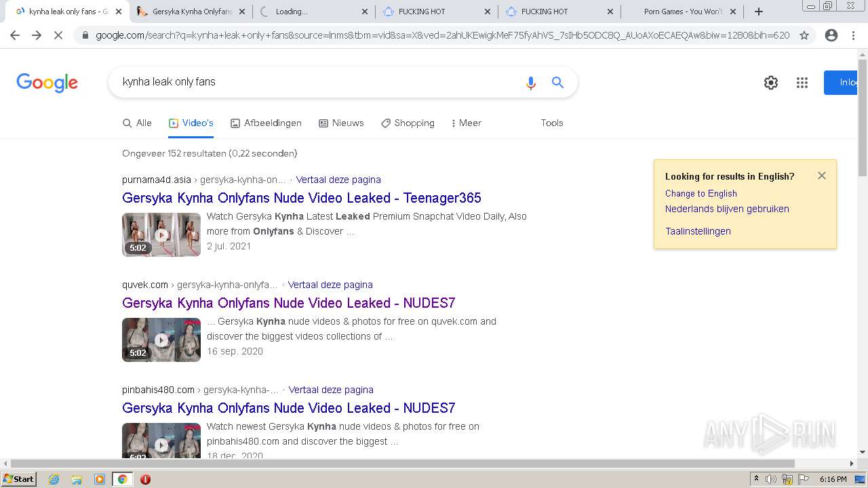The height and width of the screenshot is (488, 868).
Task: Open the Chrome profile menu
Action: point(831,35)
